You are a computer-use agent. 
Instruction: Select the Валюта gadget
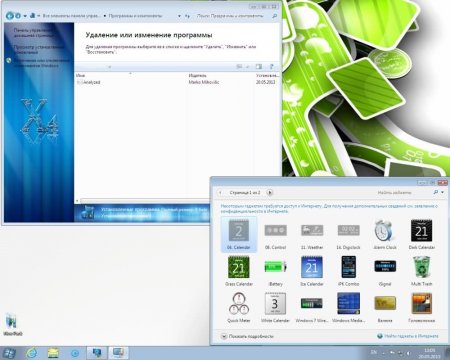coord(385,307)
